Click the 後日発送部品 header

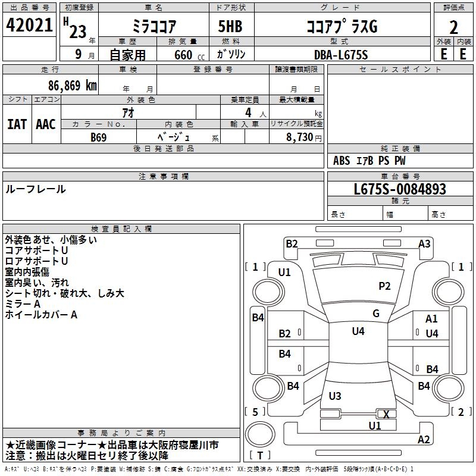163,148
